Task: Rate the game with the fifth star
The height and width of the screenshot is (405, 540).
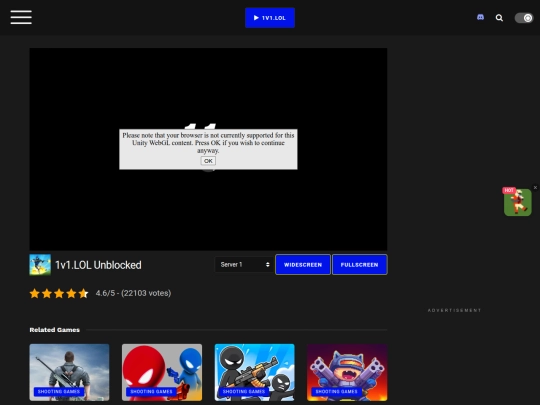Action: (83, 293)
